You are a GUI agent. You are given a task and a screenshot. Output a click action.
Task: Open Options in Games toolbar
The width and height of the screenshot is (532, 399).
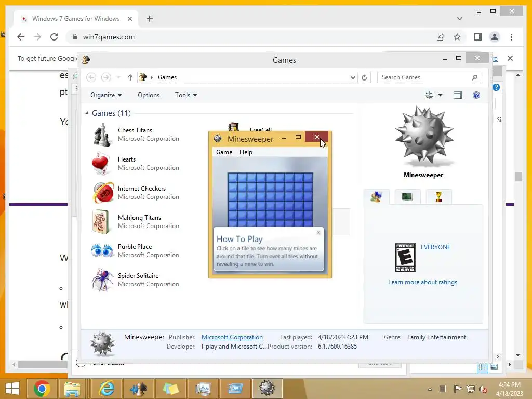(x=149, y=95)
